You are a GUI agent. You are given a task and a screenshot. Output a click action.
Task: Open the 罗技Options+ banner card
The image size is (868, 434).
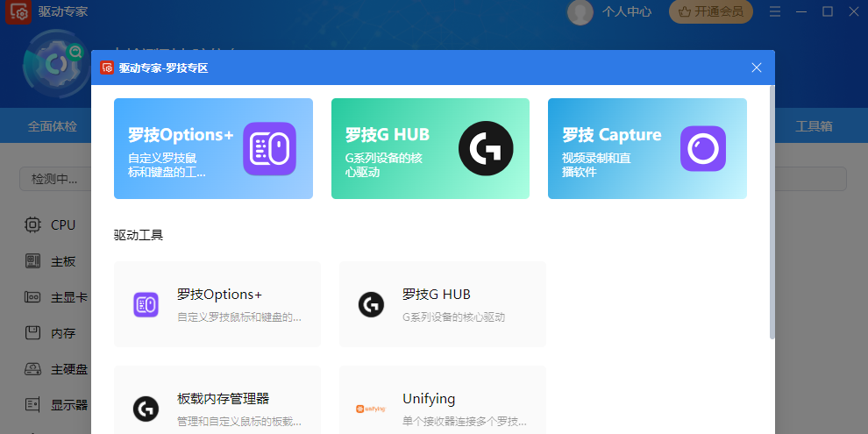(213, 148)
